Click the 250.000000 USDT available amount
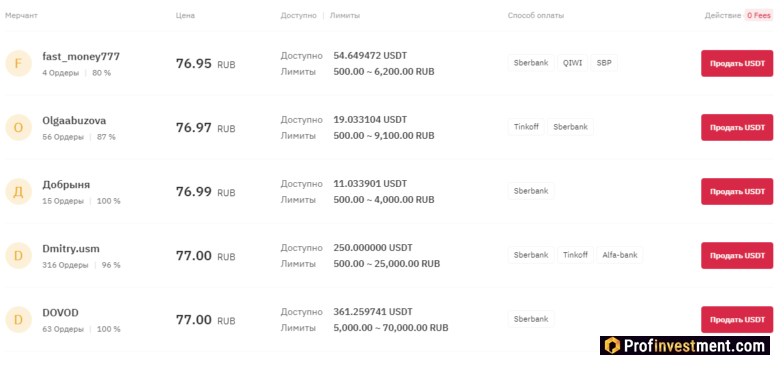The height and width of the screenshot is (365, 780). click(373, 248)
